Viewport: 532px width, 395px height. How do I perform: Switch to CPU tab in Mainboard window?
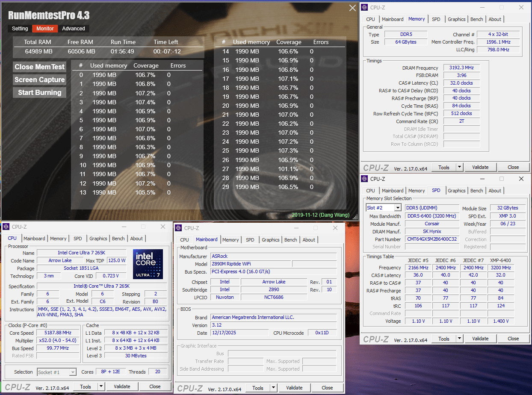184,240
